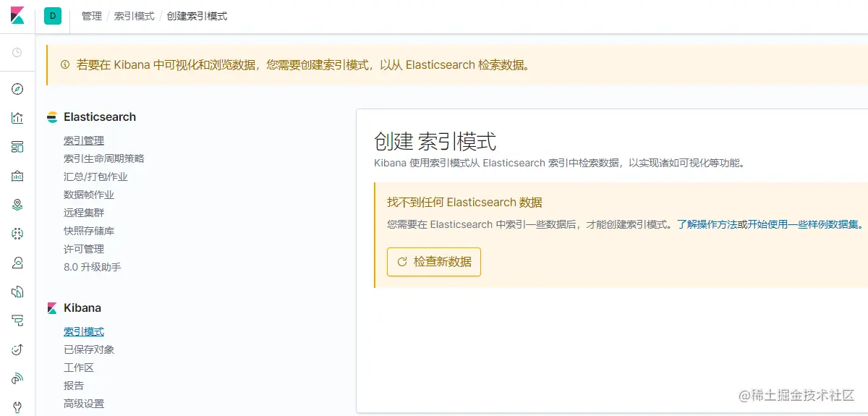Viewport: 868px width, 416px height.
Task: Open 高级设置 under Kibana
Action: (84, 404)
